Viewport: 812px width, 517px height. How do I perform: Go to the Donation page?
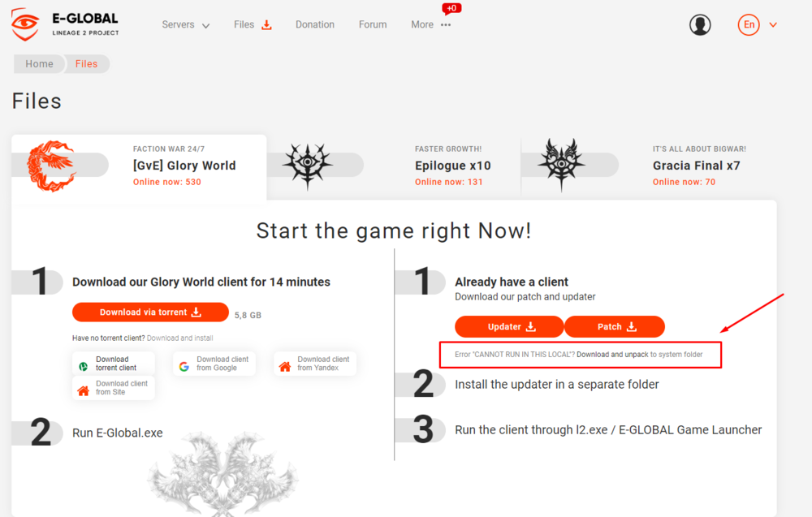pyautogui.click(x=315, y=25)
